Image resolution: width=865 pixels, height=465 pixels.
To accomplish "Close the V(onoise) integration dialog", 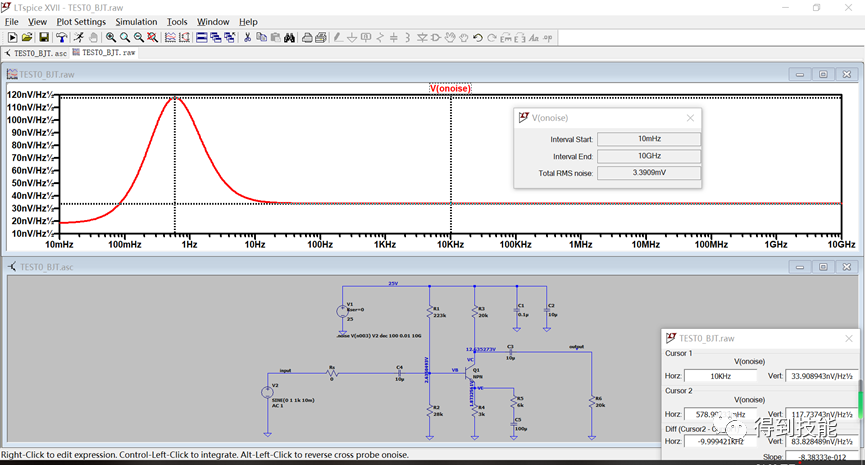I will (690, 117).
